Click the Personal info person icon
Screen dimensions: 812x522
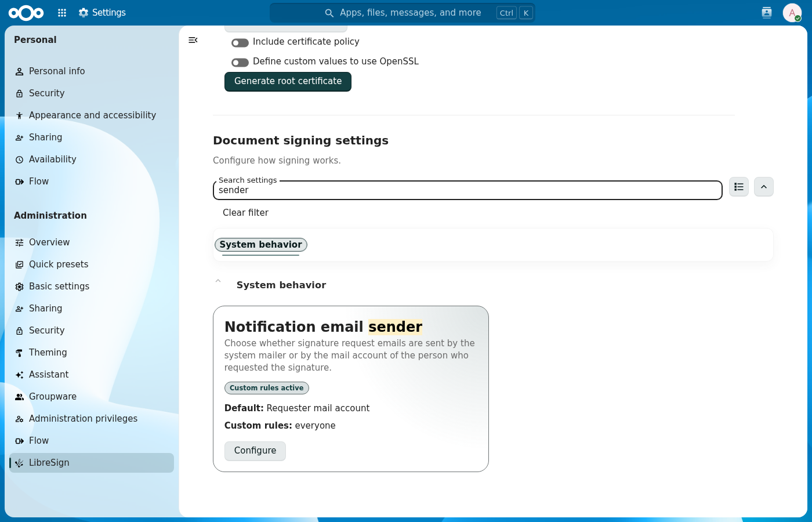19,71
